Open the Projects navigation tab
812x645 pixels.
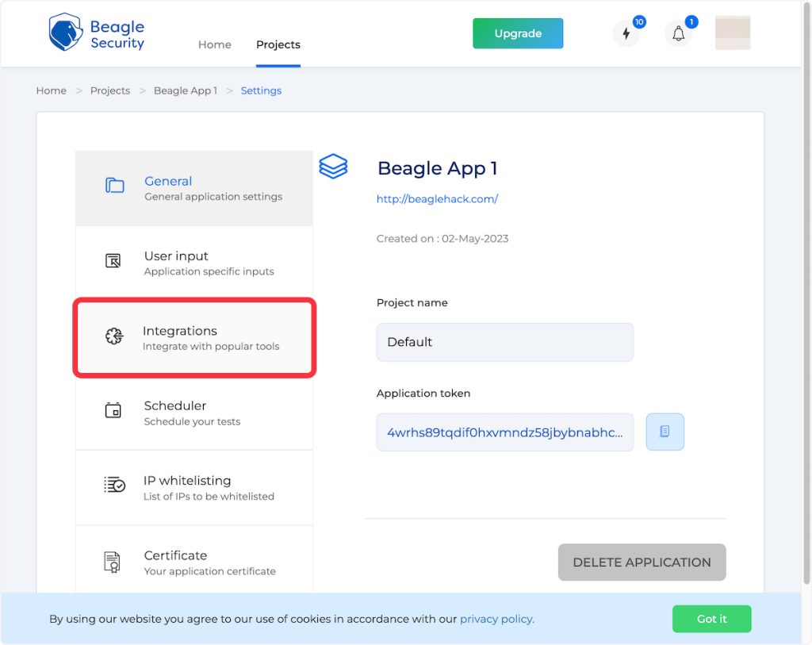coord(278,44)
